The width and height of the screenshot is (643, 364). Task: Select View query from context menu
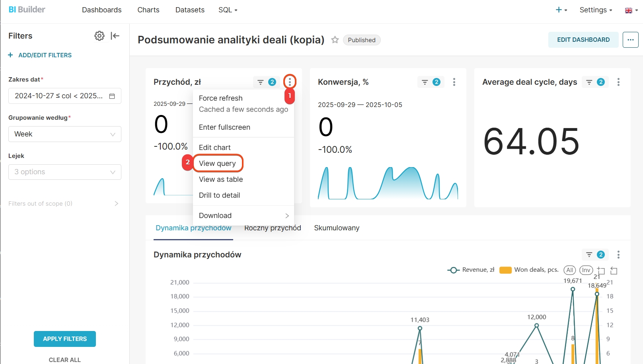pos(217,164)
